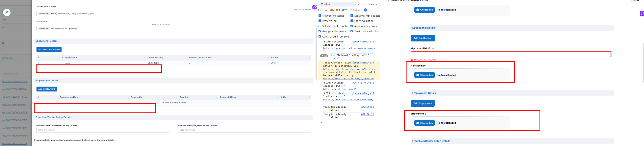644x146 pixels.
Task: Click Add New Qualification button
Action: pyautogui.click(x=49, y=50)
